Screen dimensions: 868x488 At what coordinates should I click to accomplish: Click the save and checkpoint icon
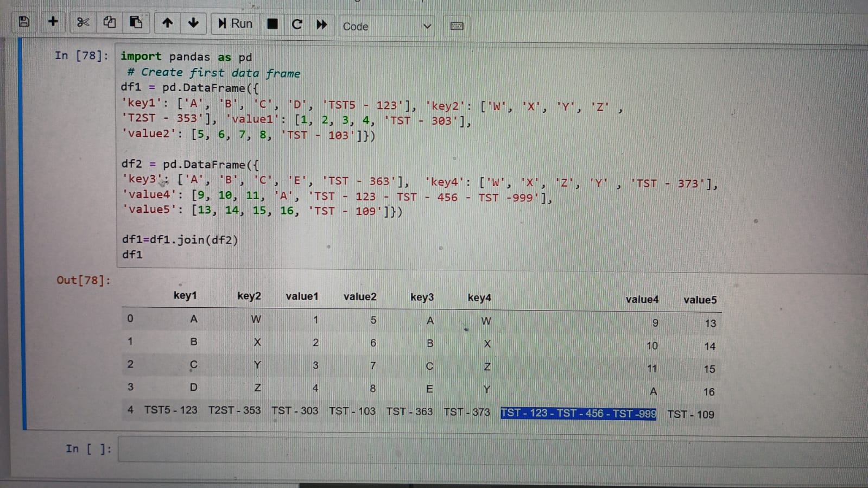23,22
